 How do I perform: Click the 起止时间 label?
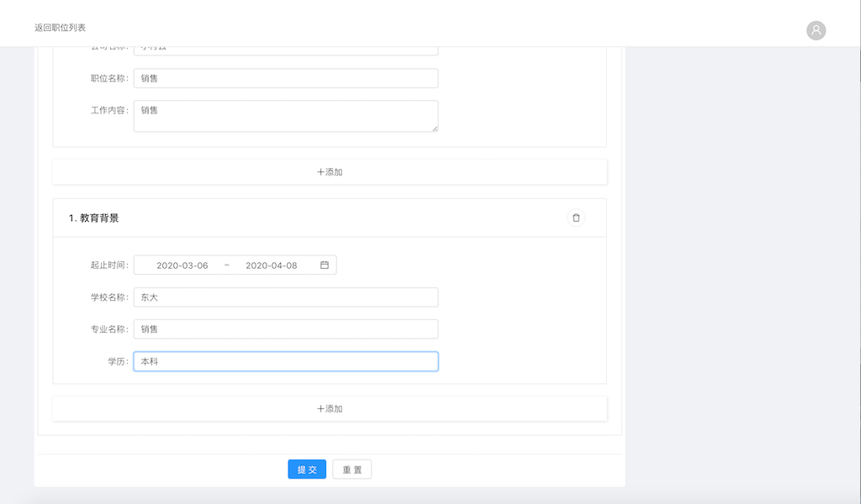[108, 265]
